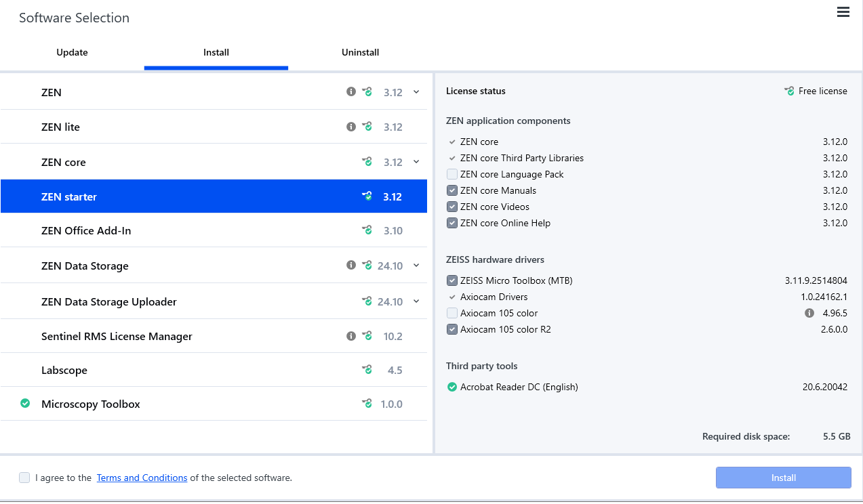The height and width of the screenshot is (504, 863).
Task: Click the green check beside Acrobat Reader DC
Action: point(451,387)
